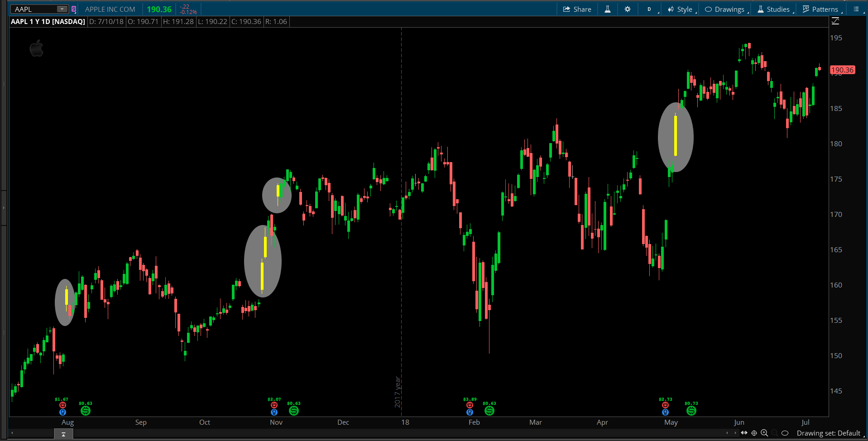This screenshot has height=441, width=868.
Task: Click the scroll right arrow in bottom bar
Action: pyautogui.click(x=735, y=433)
